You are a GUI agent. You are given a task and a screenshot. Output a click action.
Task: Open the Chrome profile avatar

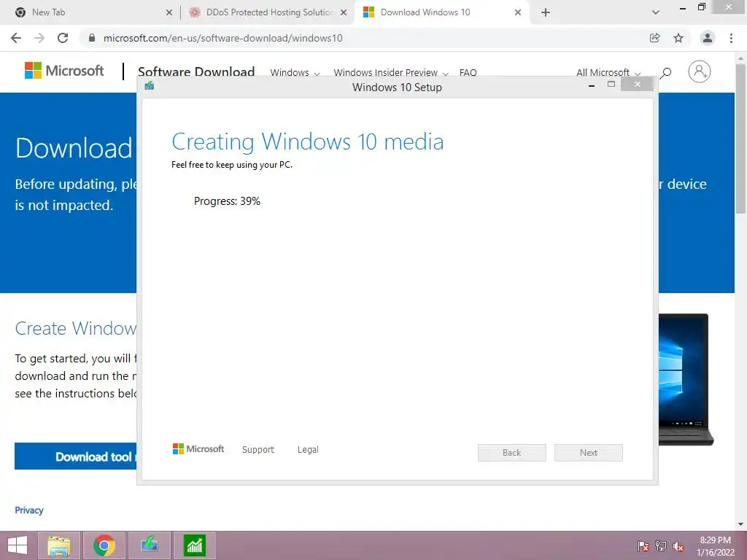(708, 38)
